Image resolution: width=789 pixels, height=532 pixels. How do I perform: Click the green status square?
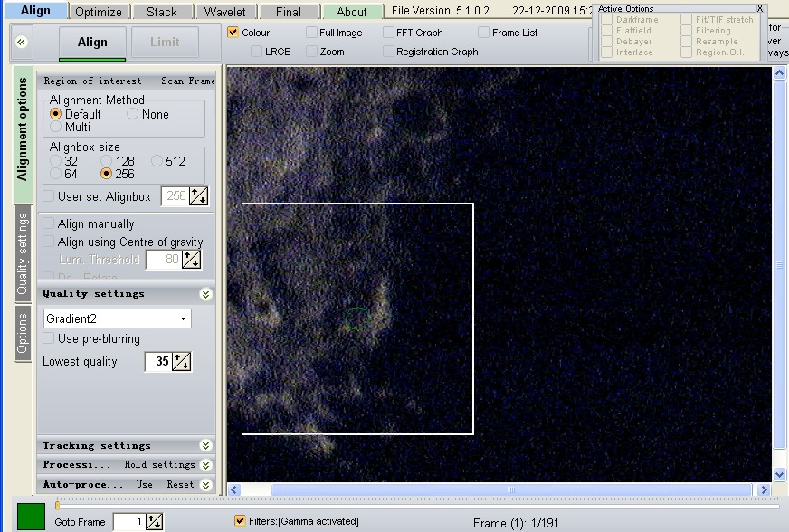point(31,518)
